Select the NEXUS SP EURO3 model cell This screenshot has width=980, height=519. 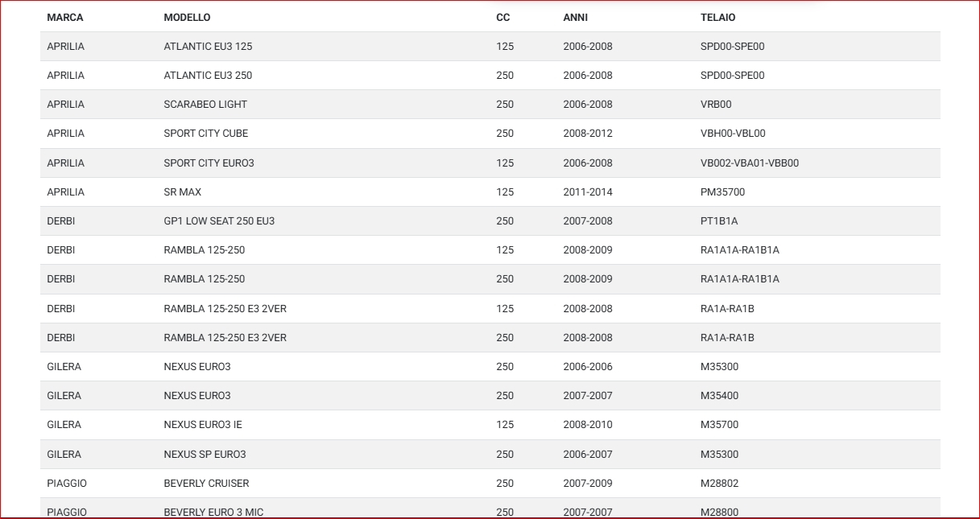pos(205,455)
